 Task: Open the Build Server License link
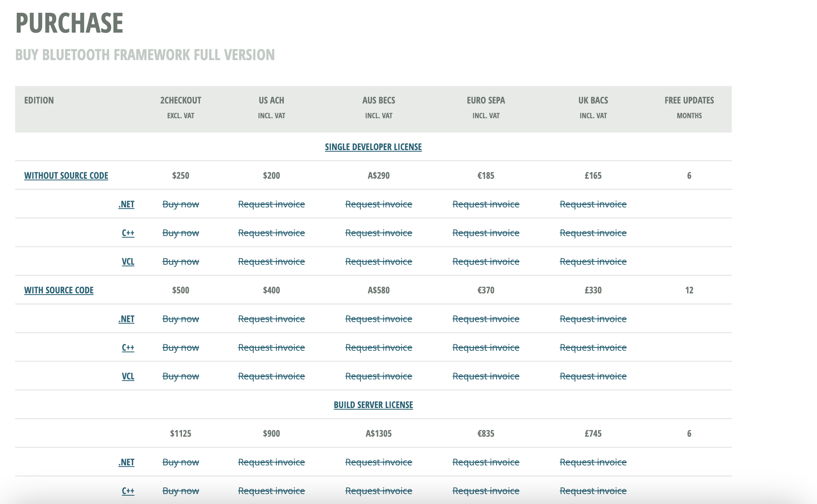point(373,405)
